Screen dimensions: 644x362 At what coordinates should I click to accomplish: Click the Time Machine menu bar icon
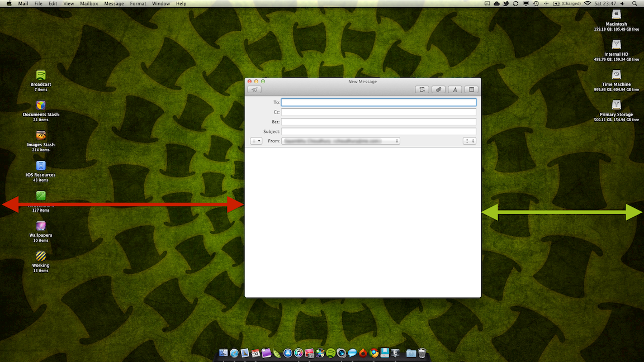click(x=536, y=4)
